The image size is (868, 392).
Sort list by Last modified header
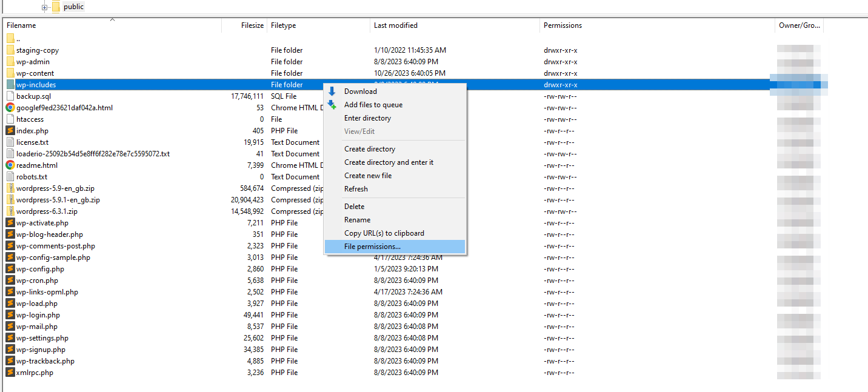click(455, 25)
